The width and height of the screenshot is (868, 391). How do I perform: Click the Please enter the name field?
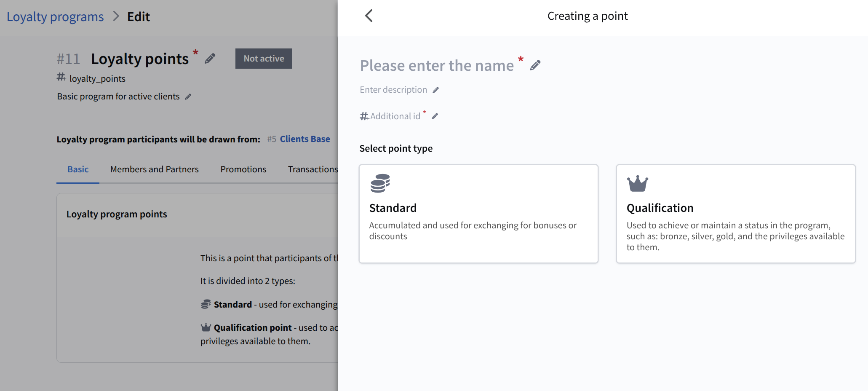point(436,66)
